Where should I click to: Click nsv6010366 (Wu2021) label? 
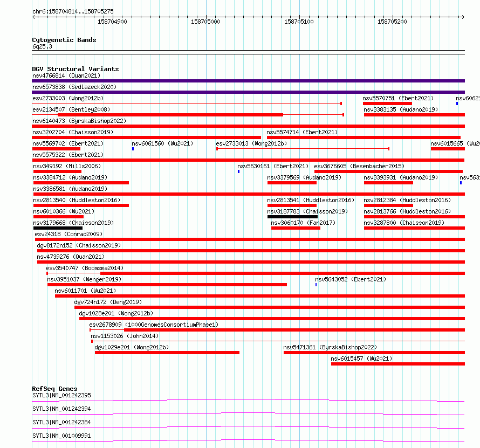[64, 211]
